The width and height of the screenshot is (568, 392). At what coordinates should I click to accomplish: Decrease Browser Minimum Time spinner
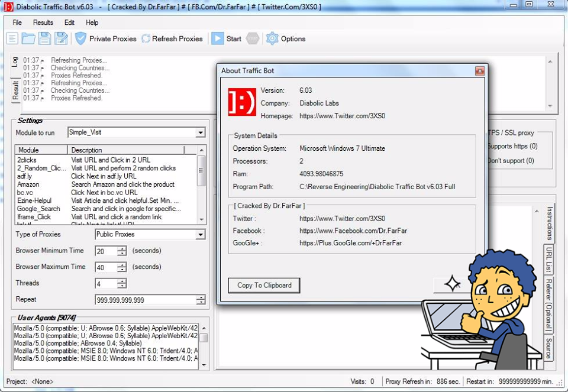point(122,253)
